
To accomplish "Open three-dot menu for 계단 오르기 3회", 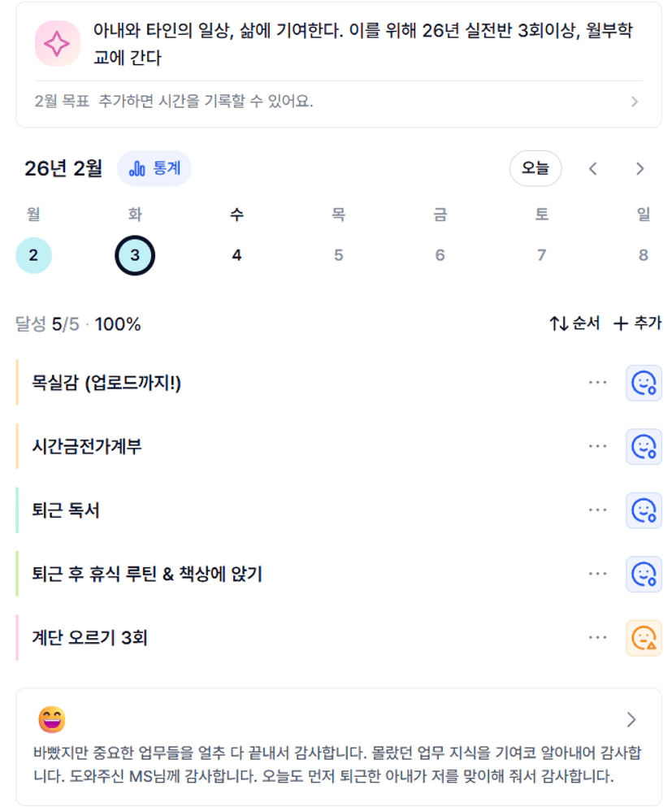I will [597, 638].
